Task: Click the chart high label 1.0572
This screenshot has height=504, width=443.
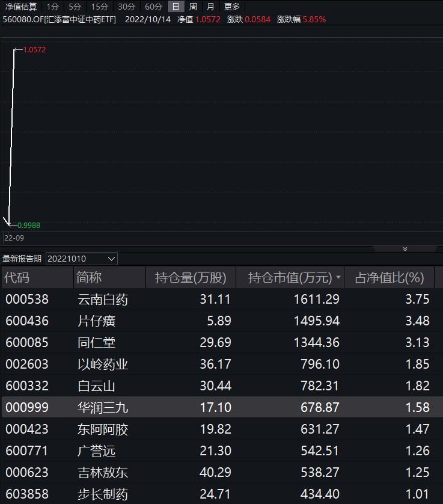Action: [x=34, y=50]
